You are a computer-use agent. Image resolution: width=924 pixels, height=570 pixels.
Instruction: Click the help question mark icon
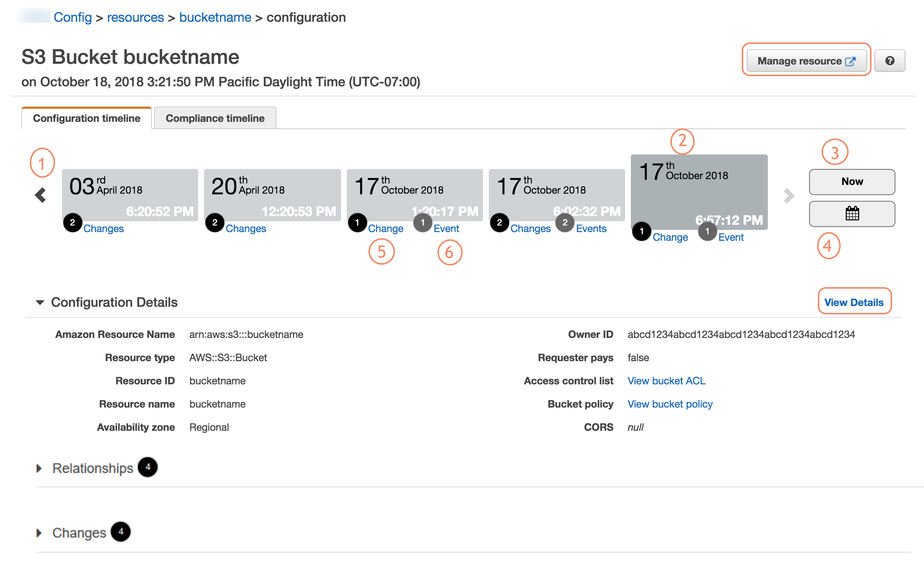click(x=889, y=61)
